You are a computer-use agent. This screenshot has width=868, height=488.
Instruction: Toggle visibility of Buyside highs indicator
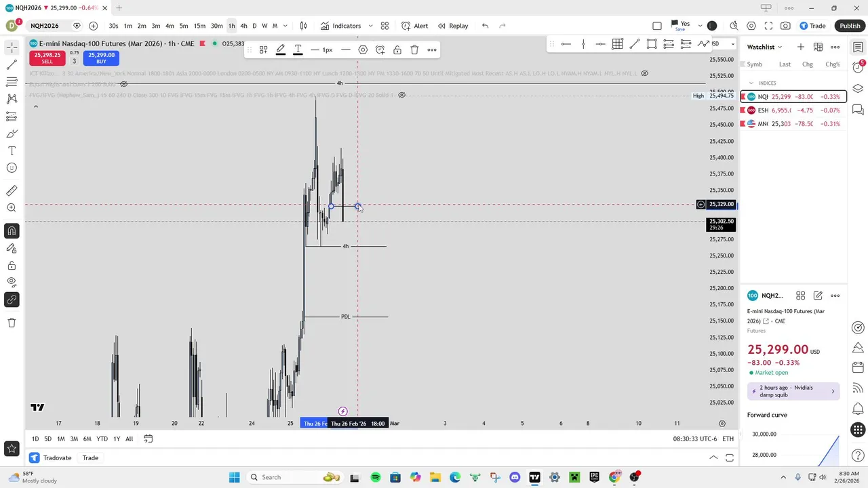[123, 84]
